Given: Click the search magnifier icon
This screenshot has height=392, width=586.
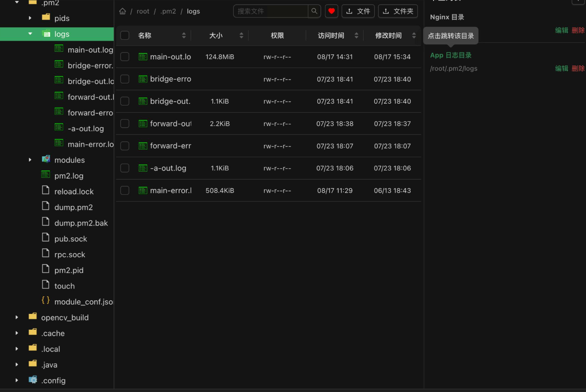Looking at the screenshot, I should tap(314, 11).
